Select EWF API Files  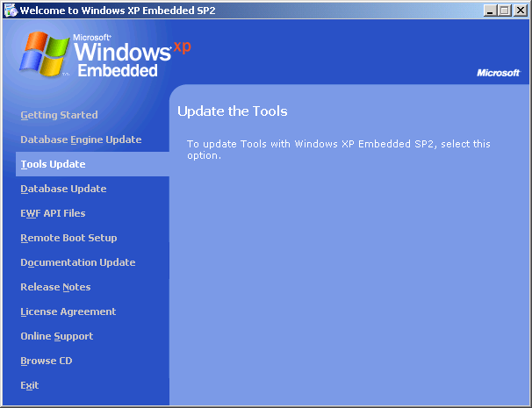[53, 213]
